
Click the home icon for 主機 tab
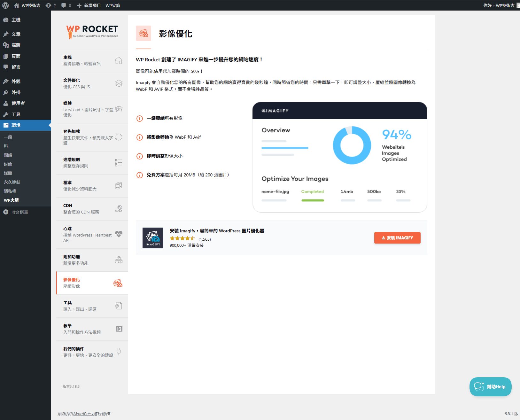(x=119, y=60)
